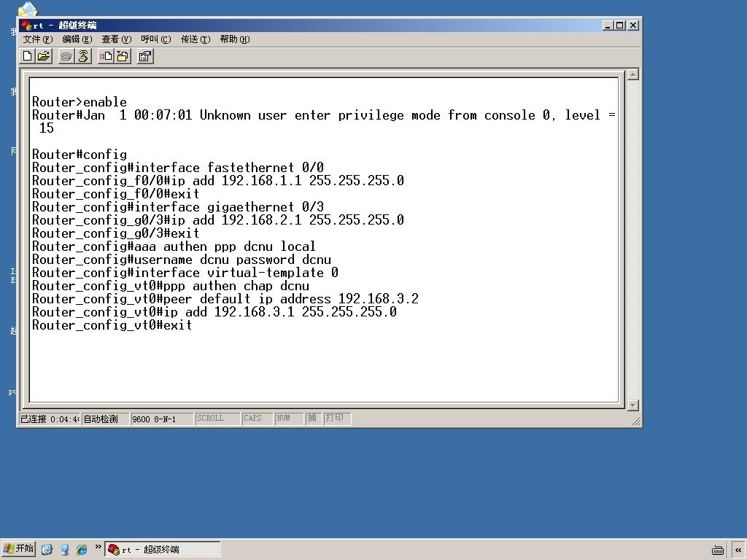Image resolution: width=747 pixels, height=560 pixels.
Task: Click the Send file toolbar icon
Action: coord(106,57)
